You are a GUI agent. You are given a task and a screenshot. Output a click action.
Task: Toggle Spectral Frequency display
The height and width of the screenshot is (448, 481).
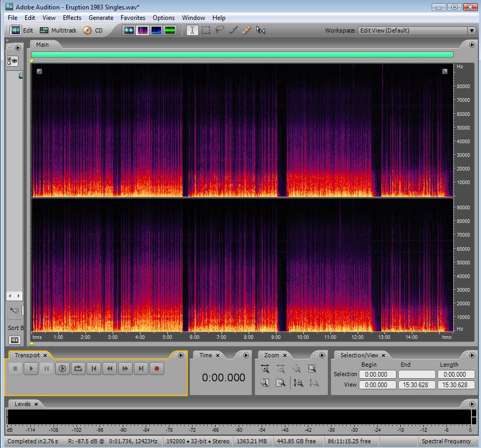click(143, 30)
